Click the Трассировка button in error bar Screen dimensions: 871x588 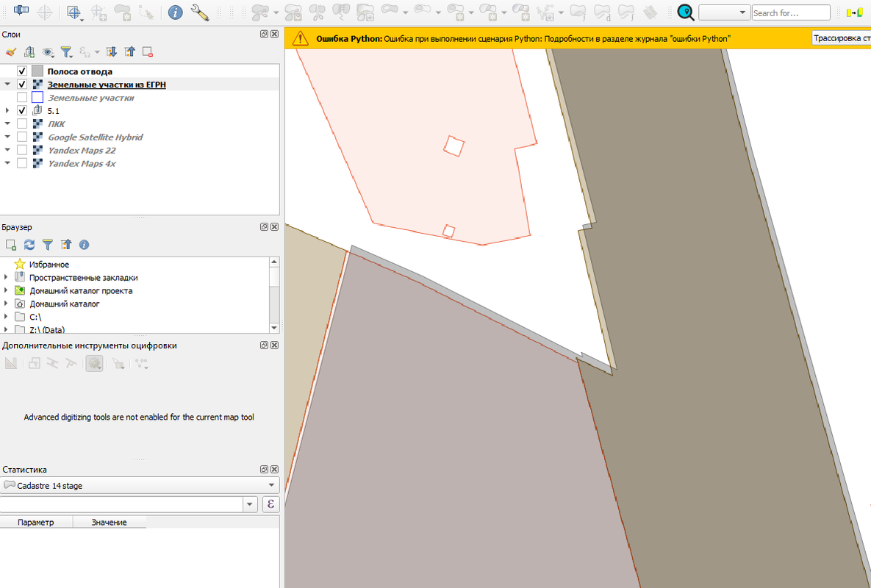tap(842, 38)
